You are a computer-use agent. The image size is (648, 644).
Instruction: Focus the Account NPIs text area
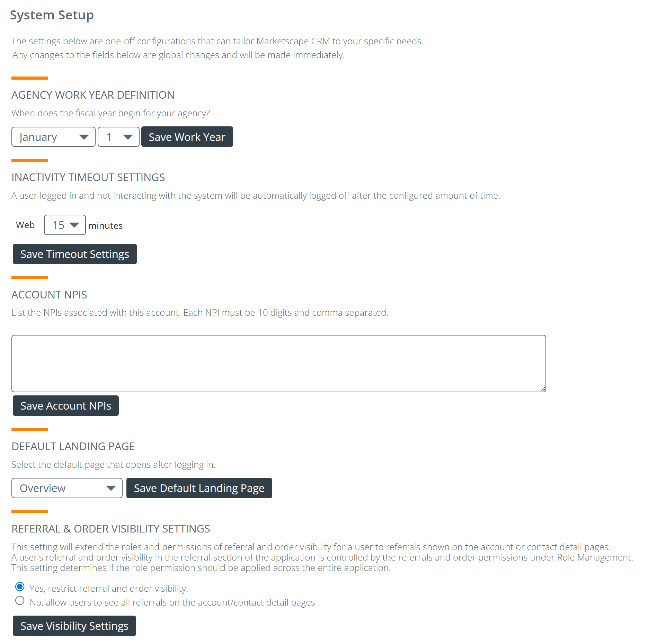coord(278,363)
